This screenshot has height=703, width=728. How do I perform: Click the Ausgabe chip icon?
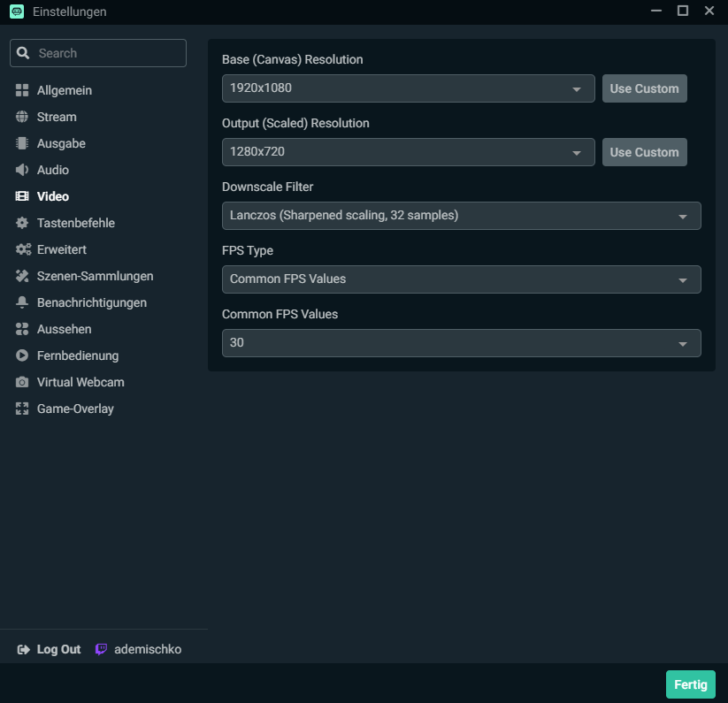coord(22,143)
